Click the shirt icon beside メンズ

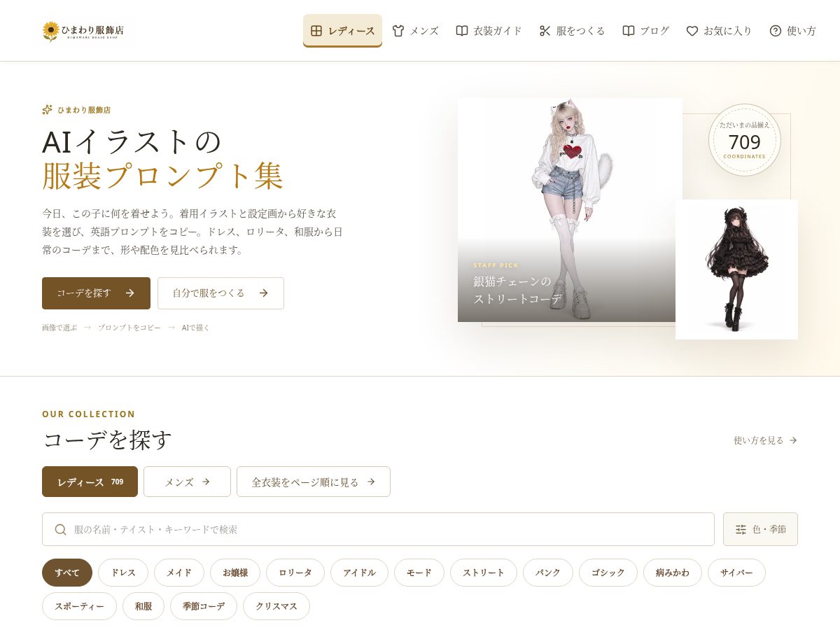[398, 31]
